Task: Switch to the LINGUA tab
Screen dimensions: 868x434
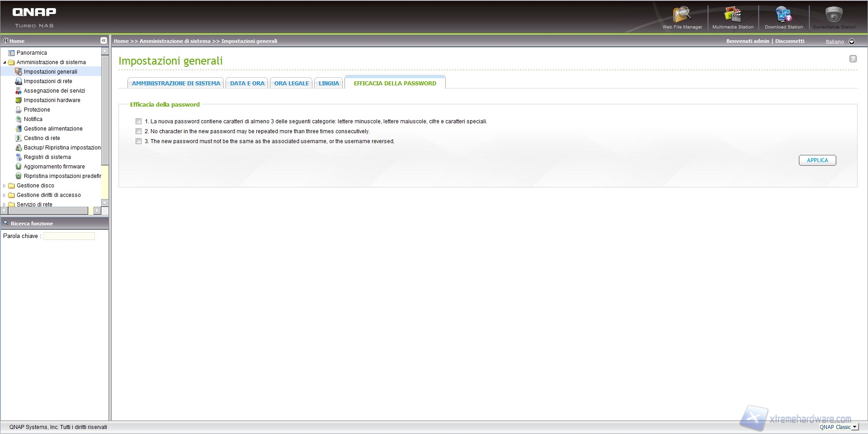Action: tap(329, 84)
